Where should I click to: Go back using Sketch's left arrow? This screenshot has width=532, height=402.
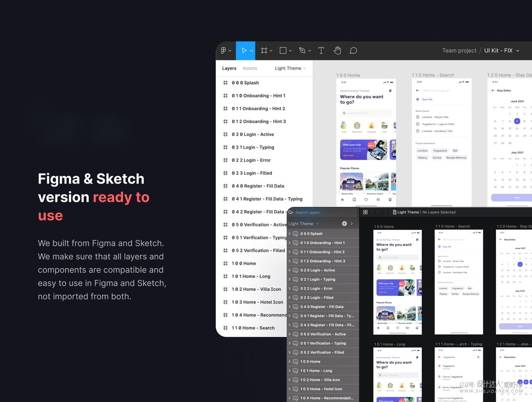pos(378,212)
